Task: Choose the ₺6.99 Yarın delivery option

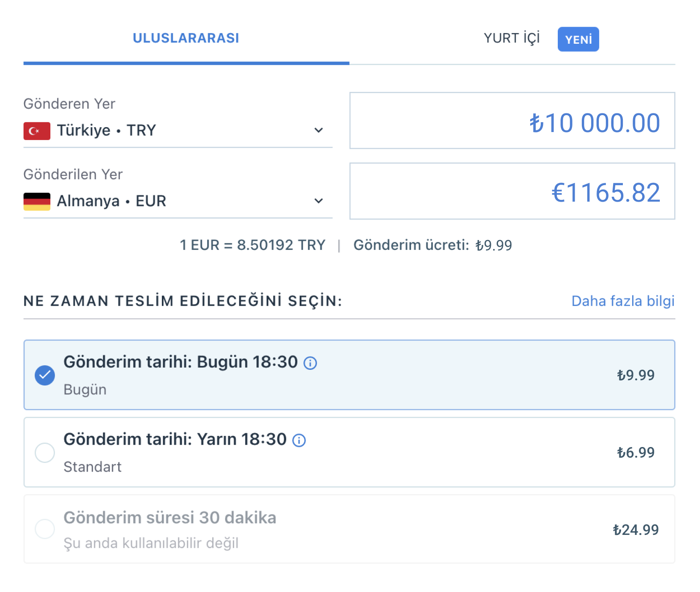Action: pos(349,452)
